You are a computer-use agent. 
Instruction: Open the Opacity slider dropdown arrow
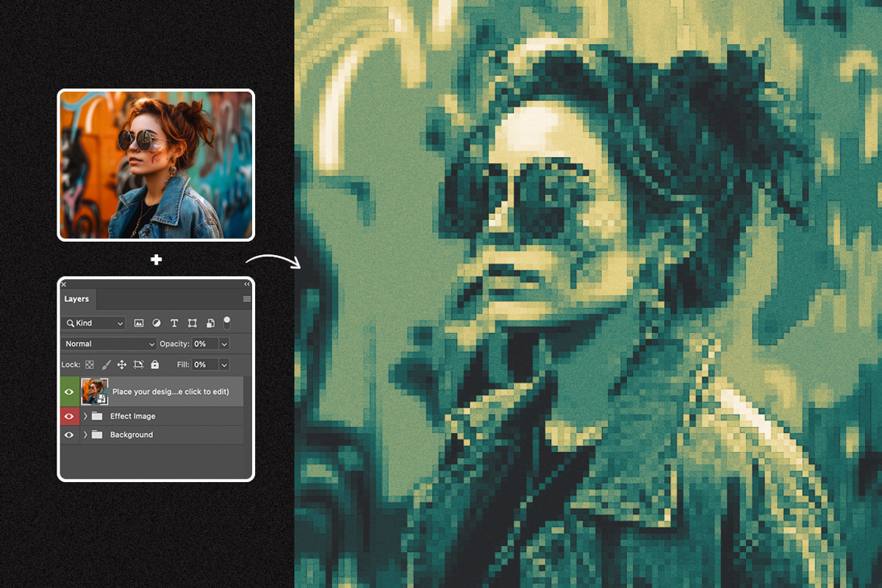(224, 344)
